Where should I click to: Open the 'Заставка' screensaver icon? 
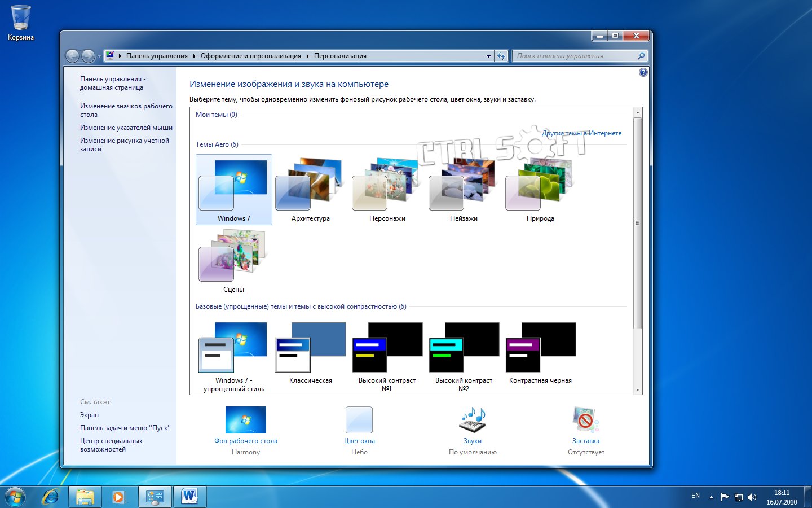586,420
